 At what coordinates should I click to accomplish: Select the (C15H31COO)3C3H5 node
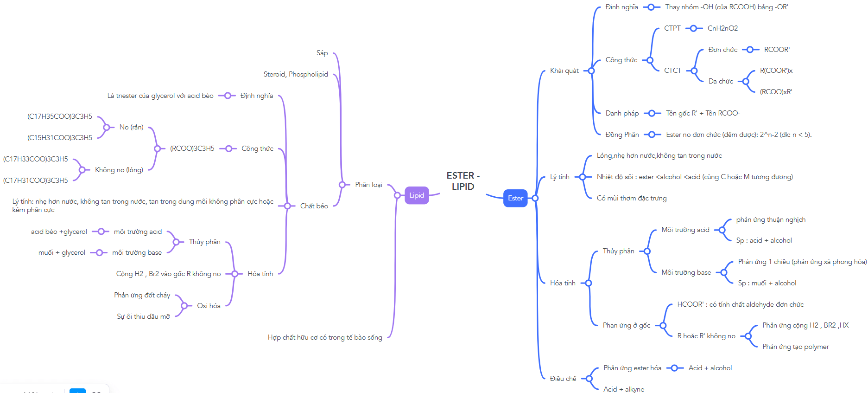pyautogui.click(x=60, y=138)
